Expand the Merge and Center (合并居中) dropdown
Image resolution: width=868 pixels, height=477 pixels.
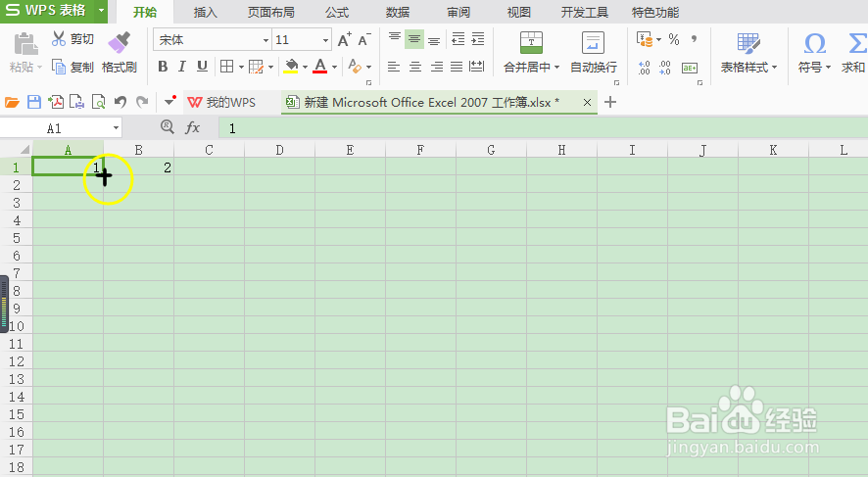point(556,68)
